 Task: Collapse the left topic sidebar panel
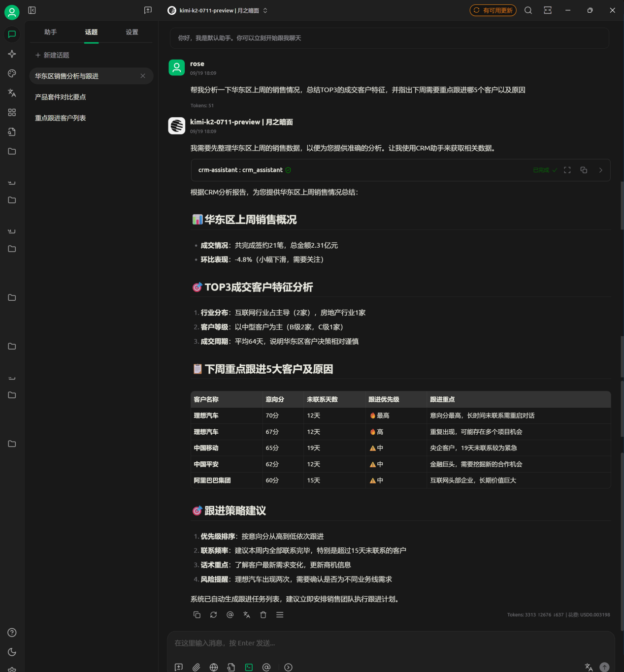[32, 10]
